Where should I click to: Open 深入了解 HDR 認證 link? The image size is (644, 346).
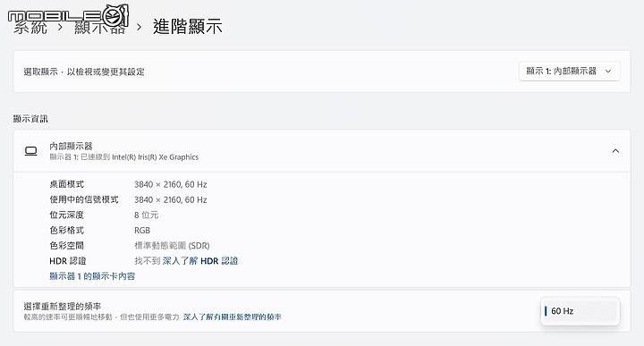coord(200,261)
